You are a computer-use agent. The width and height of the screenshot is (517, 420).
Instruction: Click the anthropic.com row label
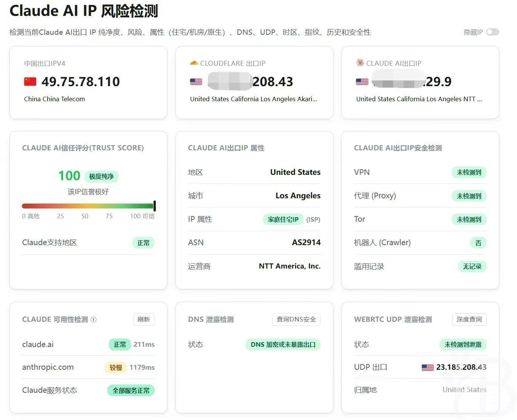point(48,367)
